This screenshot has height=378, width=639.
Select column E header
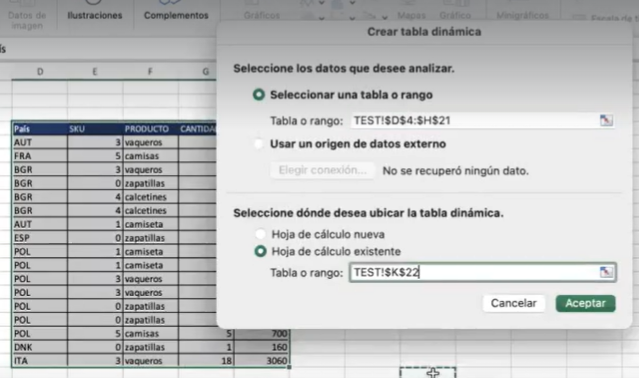pyautogui.click(x=95, y=72)
